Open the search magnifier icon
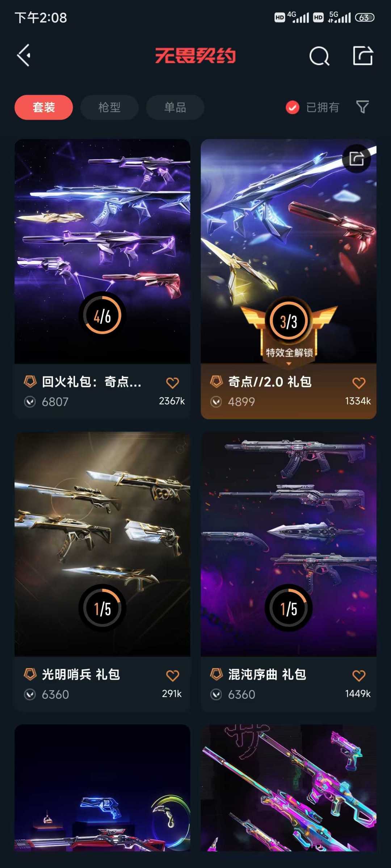Viewport: 391px width, 868px height. click(319, 56)
